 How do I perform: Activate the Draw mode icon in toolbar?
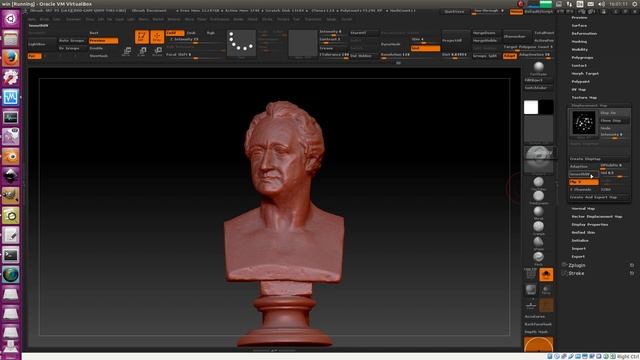tap(157, 37)
